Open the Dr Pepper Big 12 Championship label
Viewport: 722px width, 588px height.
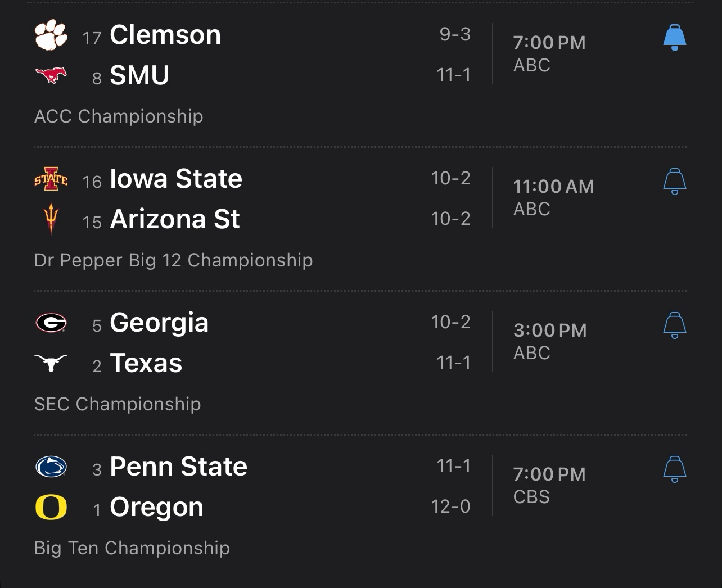pos(173,260)
